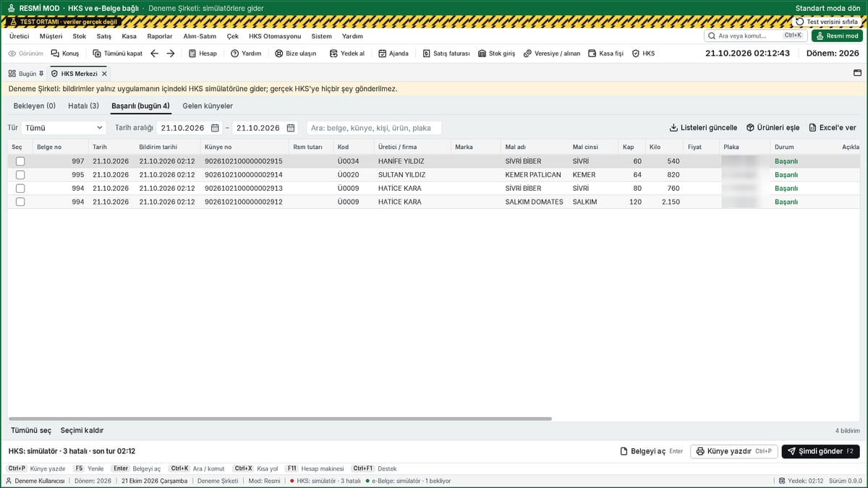Click the Standart moda dön link

827,8
